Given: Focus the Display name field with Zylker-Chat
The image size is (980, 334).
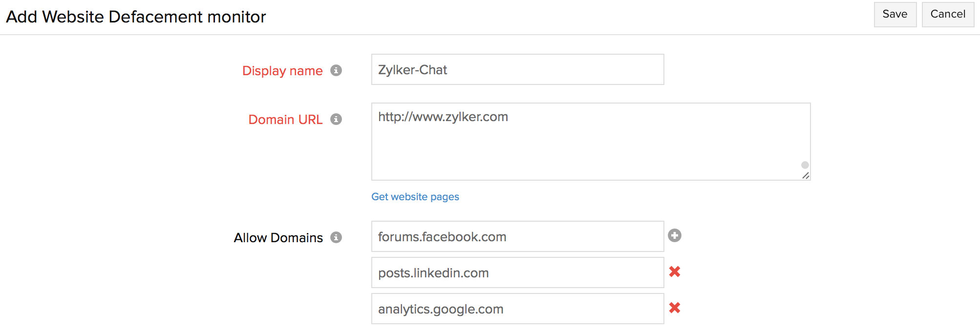Looking at the screenshot, I should point(517,70).
